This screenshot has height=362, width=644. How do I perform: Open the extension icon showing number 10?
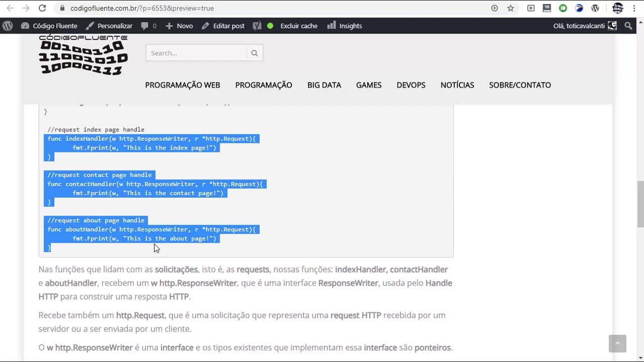pyautogui.click(x=547, y=8)
